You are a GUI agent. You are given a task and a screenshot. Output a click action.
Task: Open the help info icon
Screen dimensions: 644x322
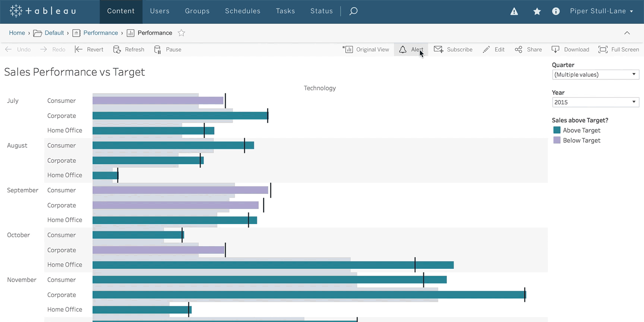point(556,11)
